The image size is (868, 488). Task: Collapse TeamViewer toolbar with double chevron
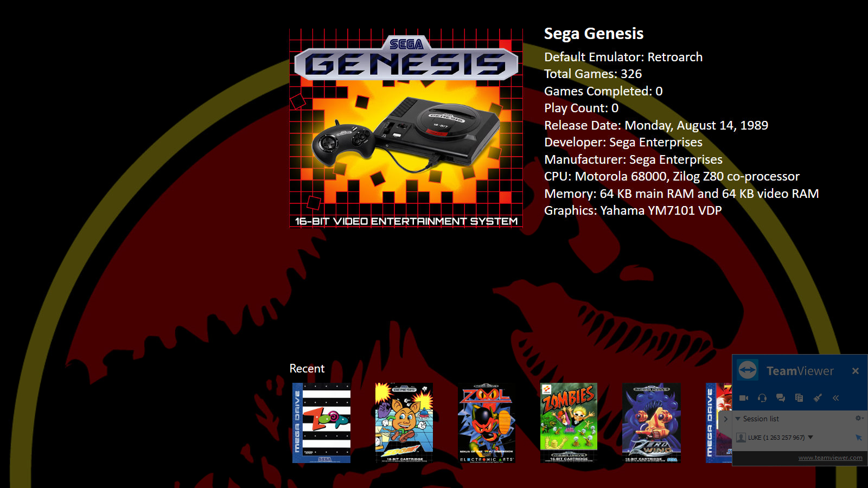click(836, 398)
